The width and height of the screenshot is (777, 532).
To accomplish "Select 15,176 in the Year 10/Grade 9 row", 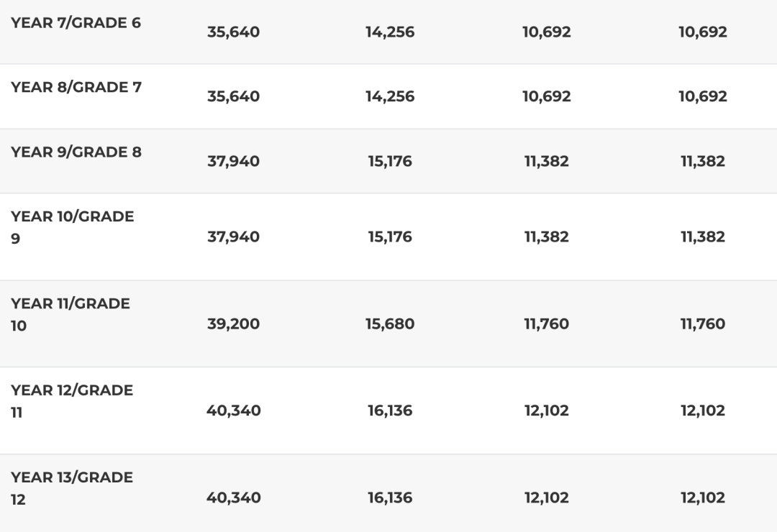I will click(x=390, y=237).
